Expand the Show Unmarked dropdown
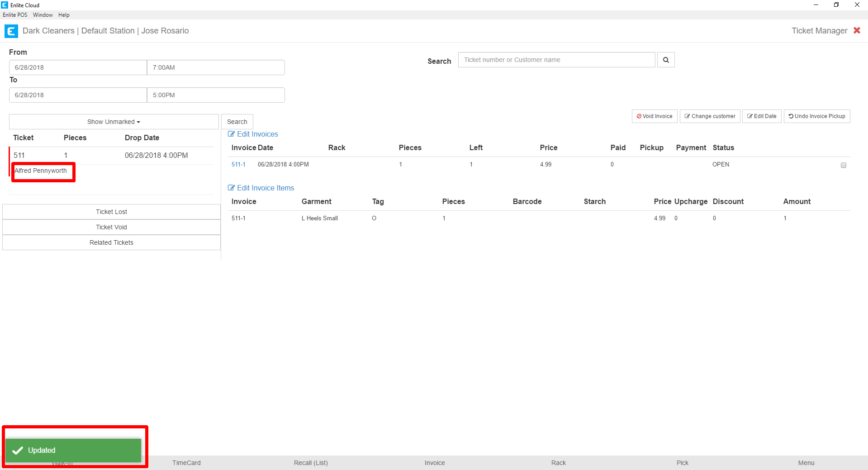 114,122
